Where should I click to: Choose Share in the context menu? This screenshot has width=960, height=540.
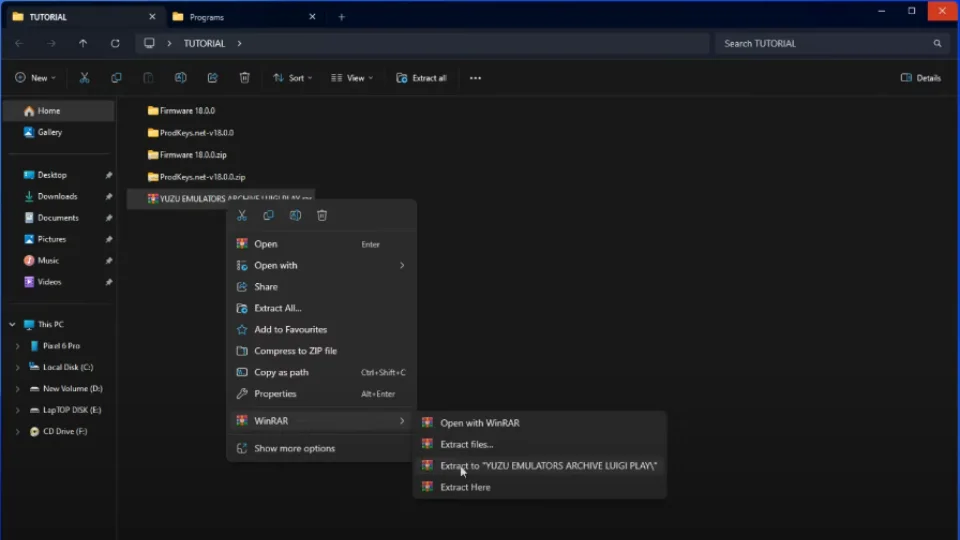point(321,287)
